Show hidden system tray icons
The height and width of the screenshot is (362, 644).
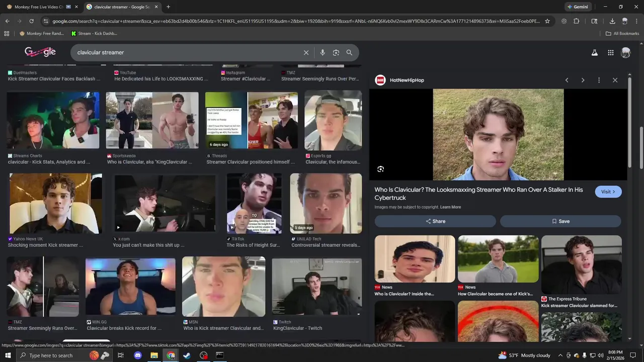(561, 355)
